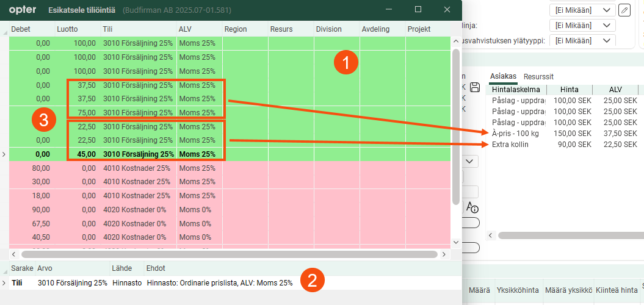This screenshot has width=644, height=305.
Task: Click the Tili column header
Action: point(137,29)
